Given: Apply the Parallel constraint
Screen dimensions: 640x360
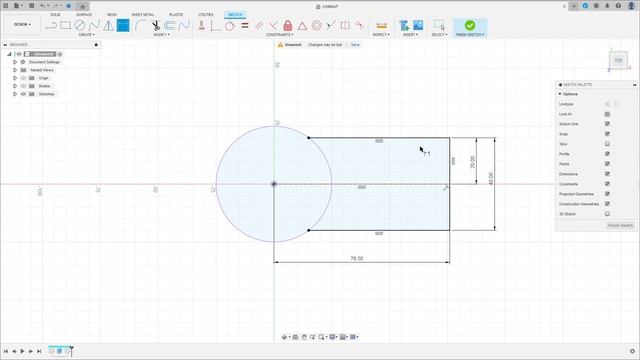Looking at the screenshot, I should tap(259, 26).
